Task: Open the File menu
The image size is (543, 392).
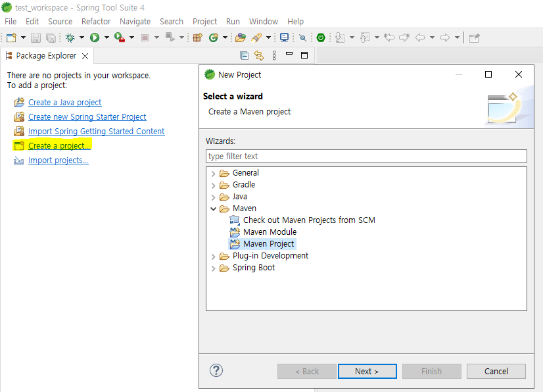Action: pos(11,22)
